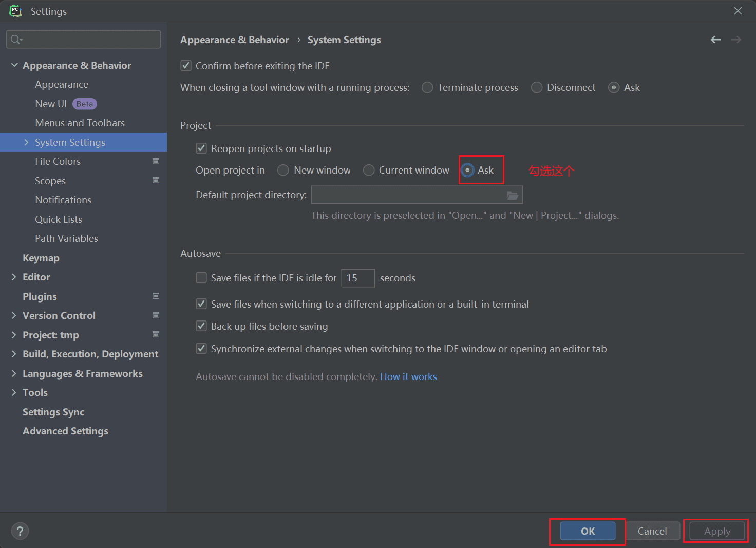Open Keymap settings page
756x548 pixels.
click(41, 258)
